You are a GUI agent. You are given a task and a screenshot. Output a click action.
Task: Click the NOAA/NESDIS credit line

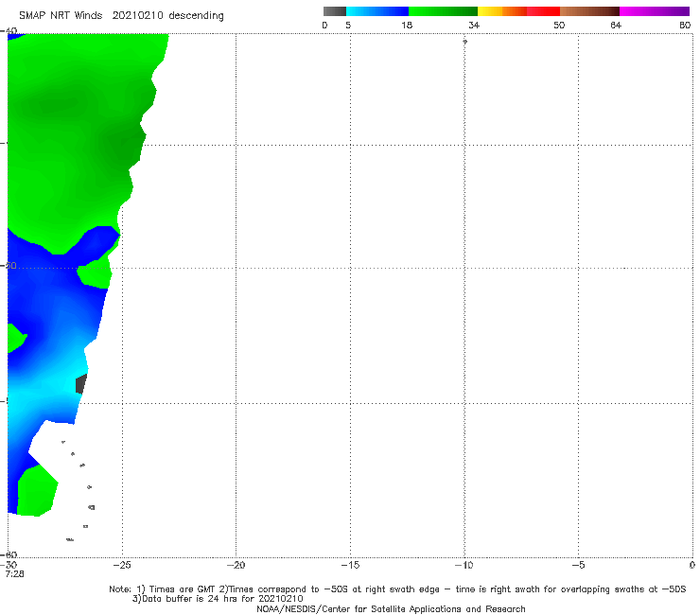tap(391, 609)
